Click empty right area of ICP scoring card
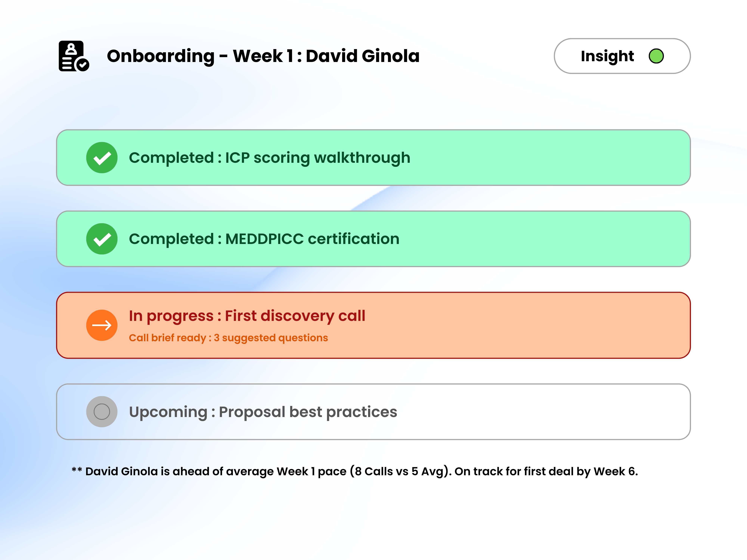 click(574, 158)
